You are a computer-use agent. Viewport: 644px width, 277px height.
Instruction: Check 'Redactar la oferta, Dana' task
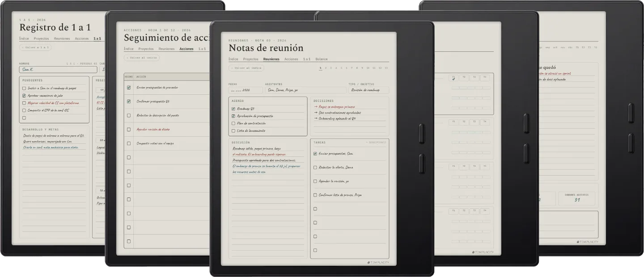tap(315, 167)
